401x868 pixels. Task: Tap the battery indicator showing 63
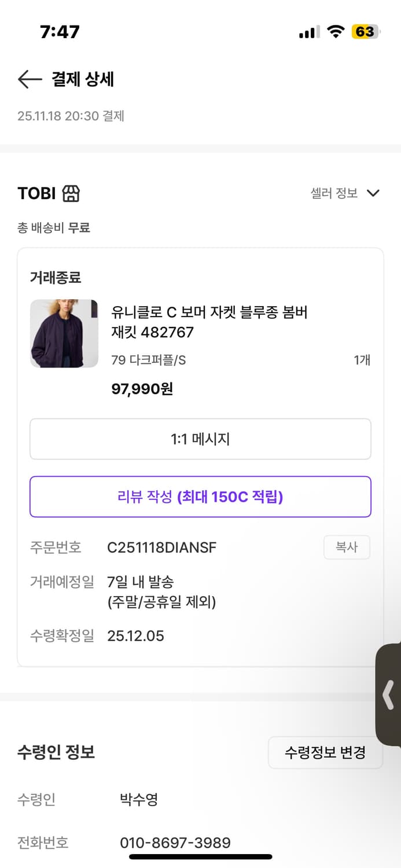pos(365,32)
